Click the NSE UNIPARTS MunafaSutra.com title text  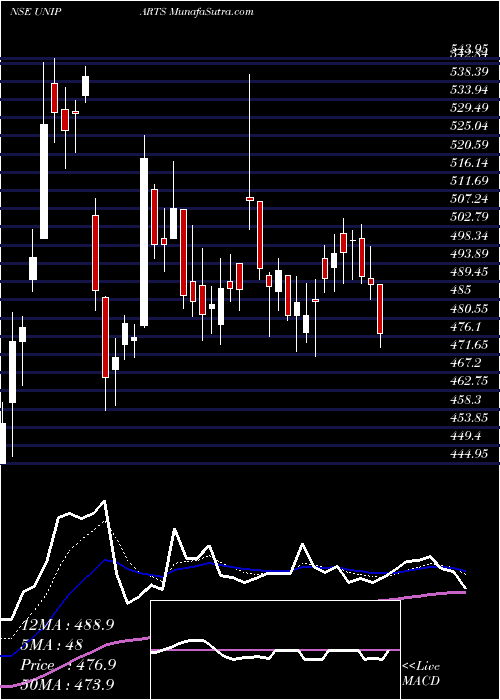(x=132, y=11)
